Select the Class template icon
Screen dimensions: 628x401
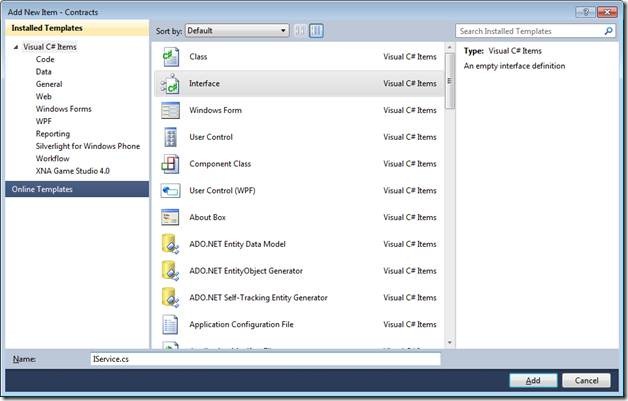170,57
